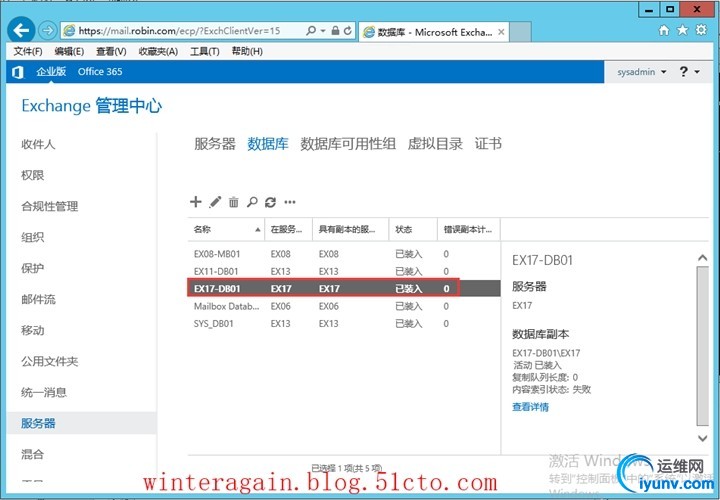Click the 具有副本的服... column header
This screenshot has height=500, width=720.
click(350, 229)
